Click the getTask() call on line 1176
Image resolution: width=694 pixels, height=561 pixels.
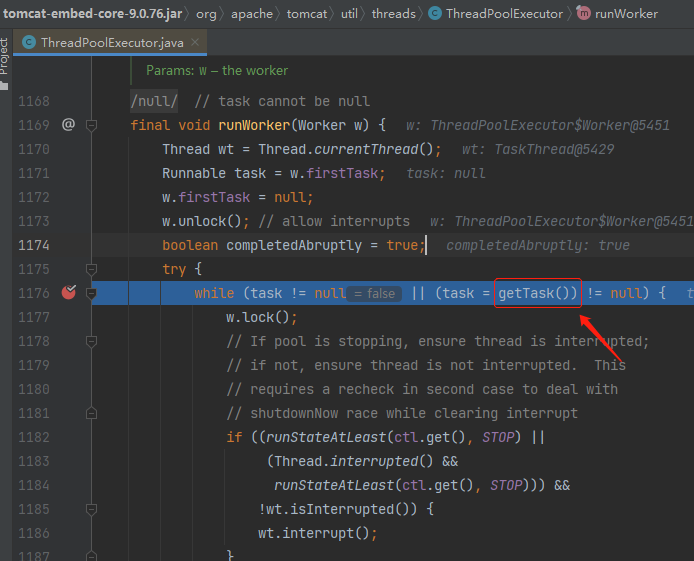537,293
